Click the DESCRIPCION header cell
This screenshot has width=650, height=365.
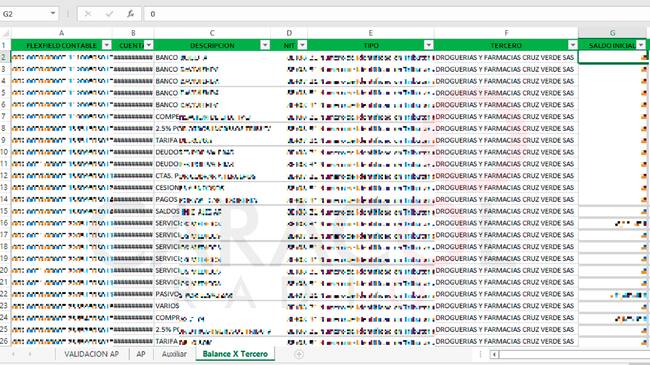212,45
